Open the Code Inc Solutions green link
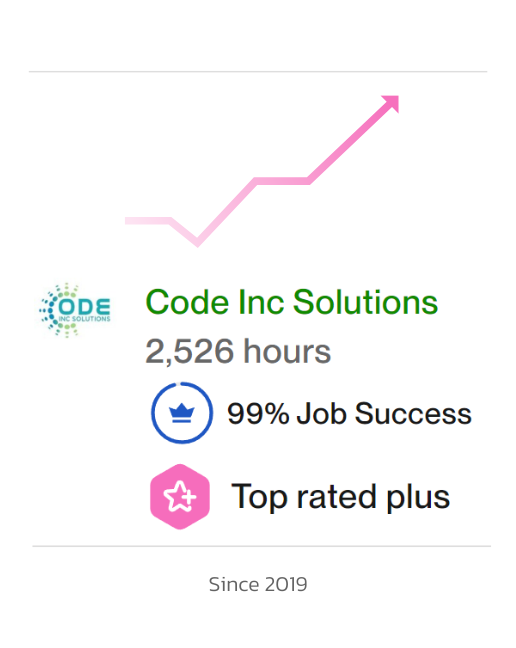The height and width of the screenshot is (648, 516). coord(291,302)
